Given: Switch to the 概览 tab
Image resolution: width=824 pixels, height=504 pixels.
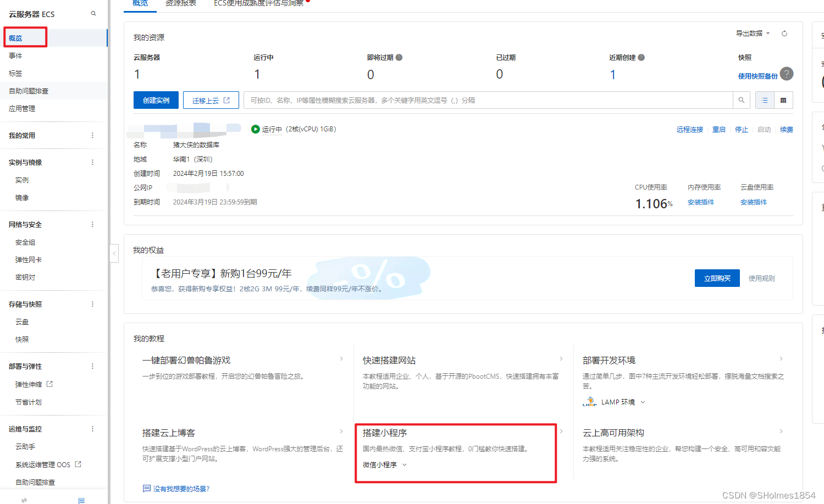Looking at the screenshot, I should click(x=140, y=3).
